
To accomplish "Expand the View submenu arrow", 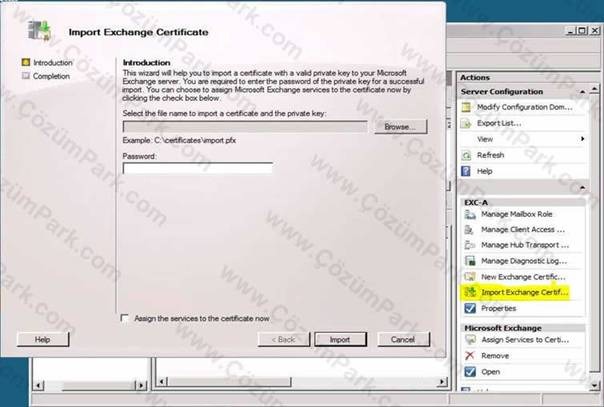I will [582, 139].
